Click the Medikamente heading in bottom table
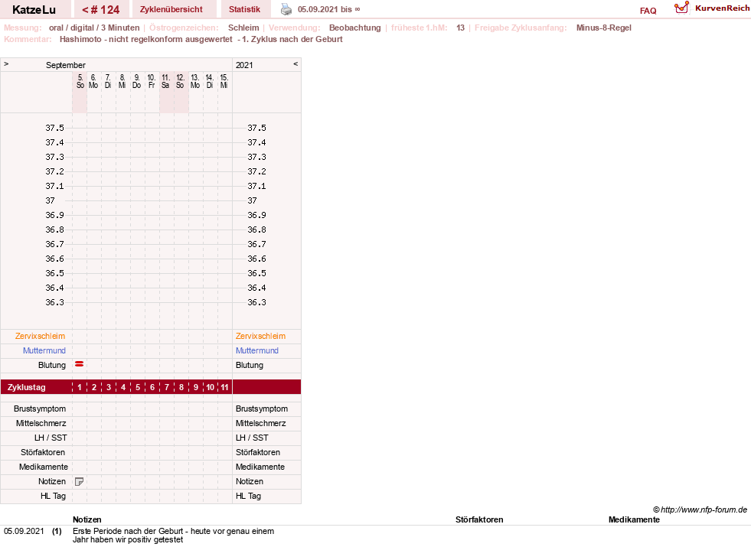 point(634,519)
